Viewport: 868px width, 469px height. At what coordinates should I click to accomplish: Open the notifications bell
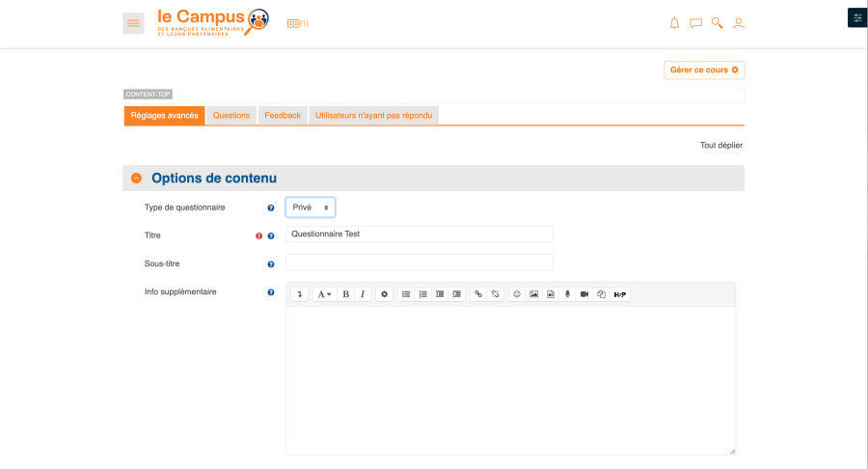674,23
